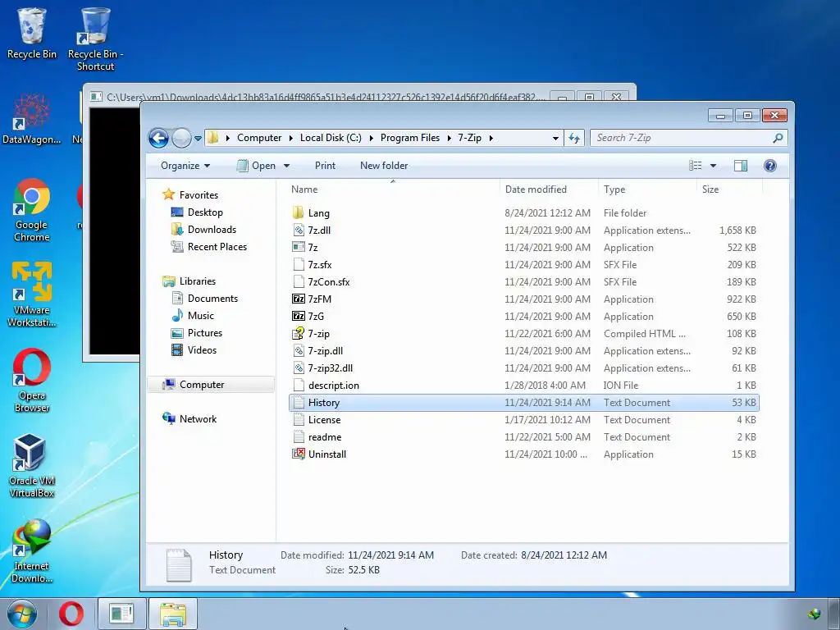Toggle the preview pane button
This screenshot has height=630, width=840.
pos(741,166)
